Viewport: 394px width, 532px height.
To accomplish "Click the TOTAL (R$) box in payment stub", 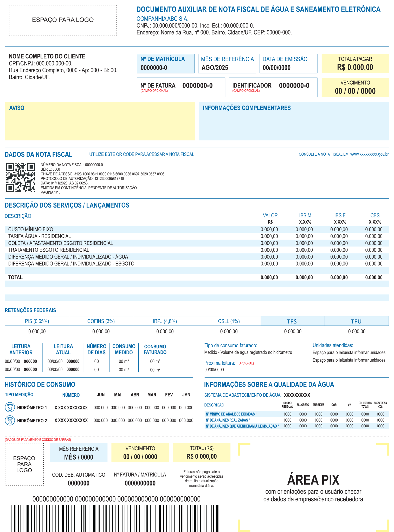I will coord(202,453).
